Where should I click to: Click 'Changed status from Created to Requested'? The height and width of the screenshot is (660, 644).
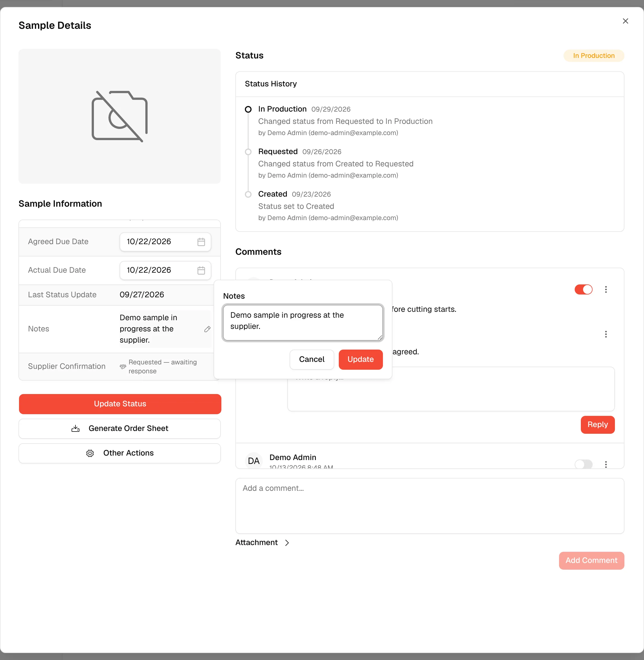click(x=335, y=164)
